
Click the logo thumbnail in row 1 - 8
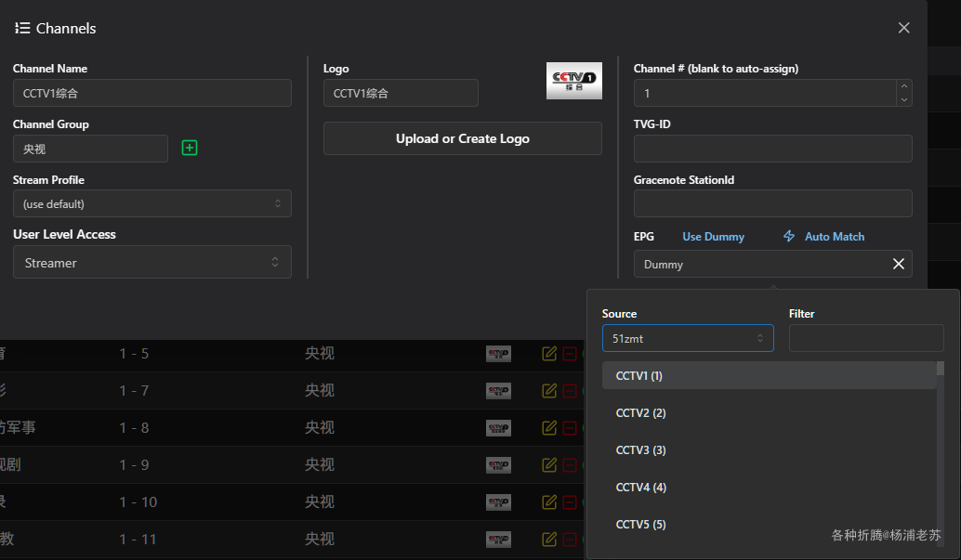498,427
